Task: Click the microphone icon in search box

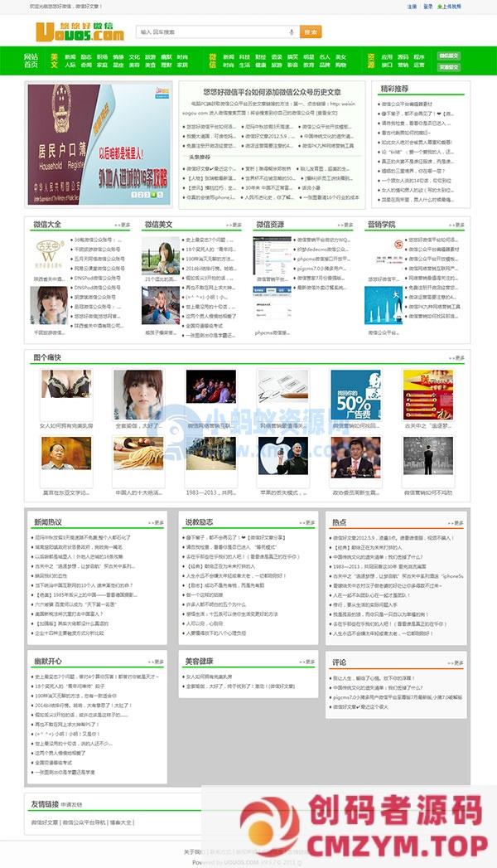Action: point(291,32)
